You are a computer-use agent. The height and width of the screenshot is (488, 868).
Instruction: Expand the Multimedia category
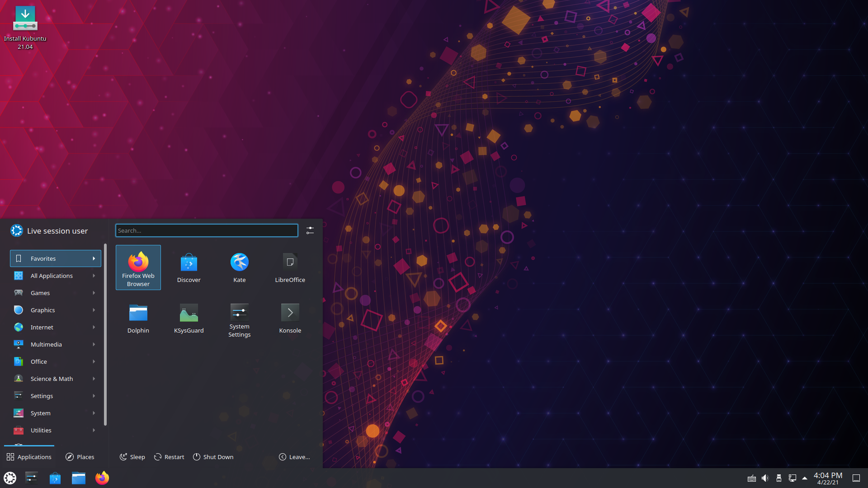[x=55, y=344]
